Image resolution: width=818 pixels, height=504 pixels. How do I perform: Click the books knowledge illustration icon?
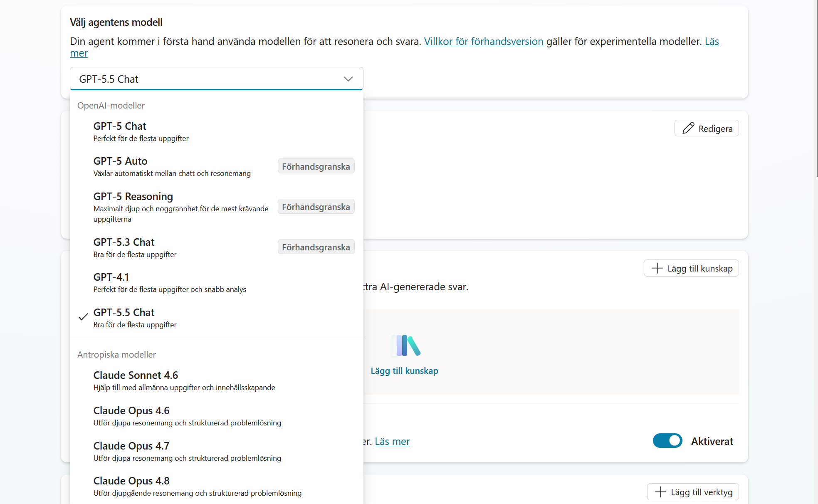405,346
